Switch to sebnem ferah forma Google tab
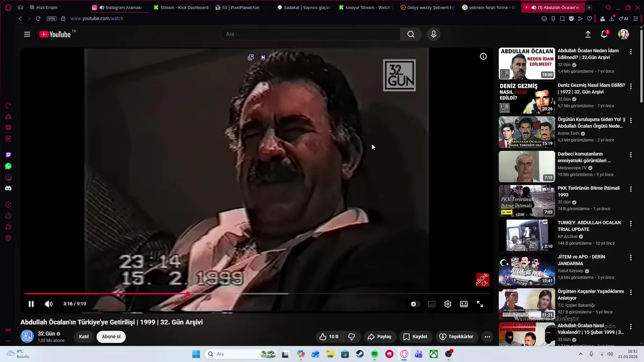 click(489, 8)
